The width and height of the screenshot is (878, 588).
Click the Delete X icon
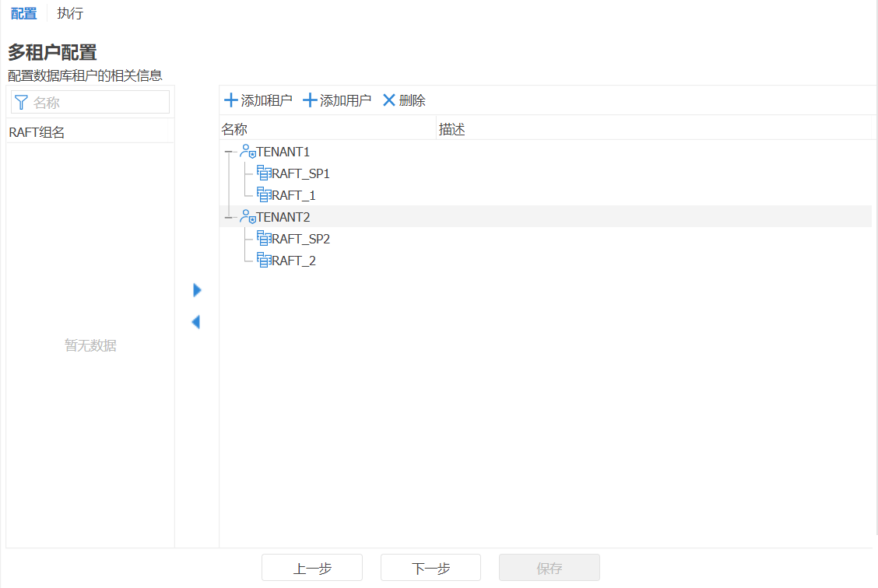click(x=389, y=100)
